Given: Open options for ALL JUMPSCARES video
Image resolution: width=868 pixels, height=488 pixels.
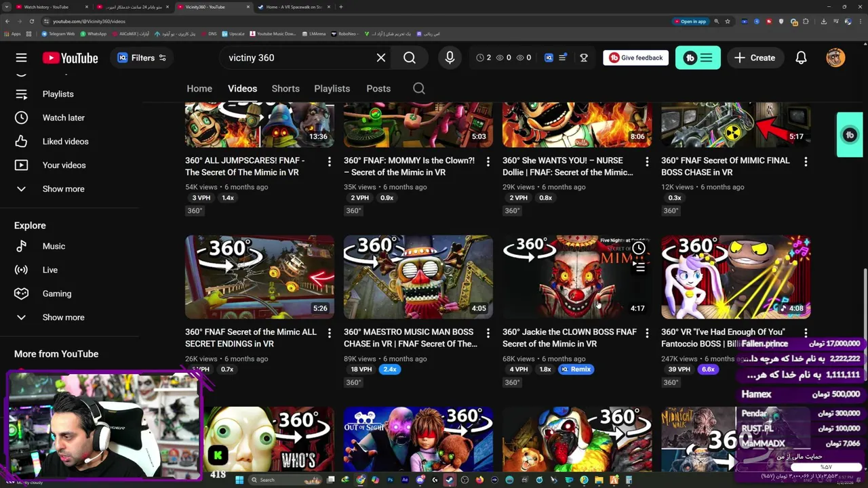Looking at the screenshot, I should pos(329,161).
